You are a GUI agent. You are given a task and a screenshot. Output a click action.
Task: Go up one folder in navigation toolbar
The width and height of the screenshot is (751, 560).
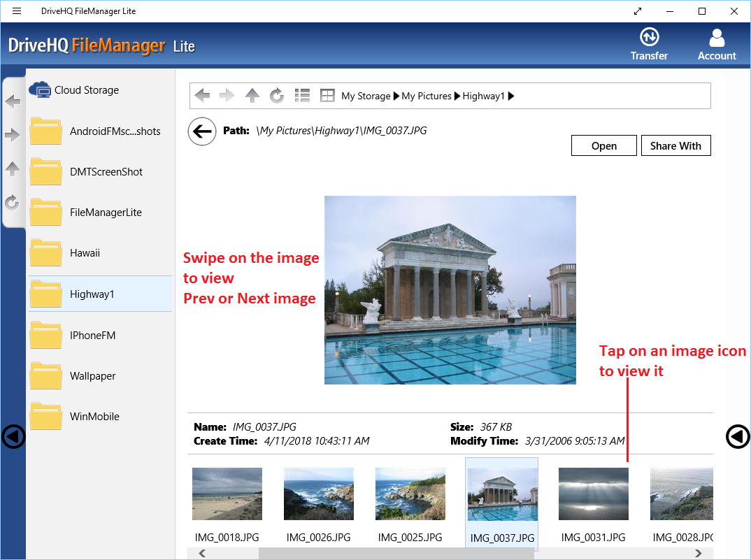point(252,96)
